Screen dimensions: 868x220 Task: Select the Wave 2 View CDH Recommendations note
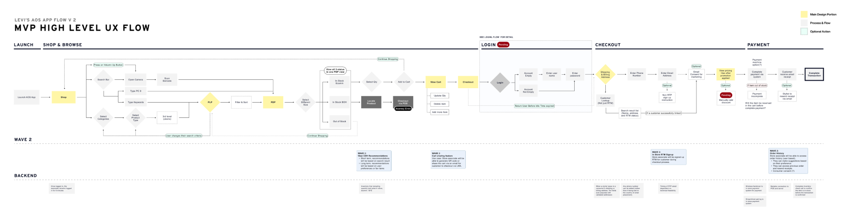pos(374,161)
